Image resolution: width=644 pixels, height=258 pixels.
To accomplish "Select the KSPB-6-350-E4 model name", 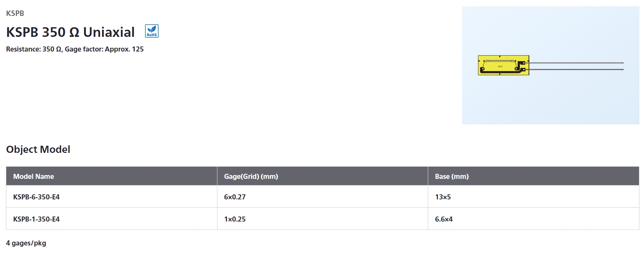I will [x=36, y=196].
